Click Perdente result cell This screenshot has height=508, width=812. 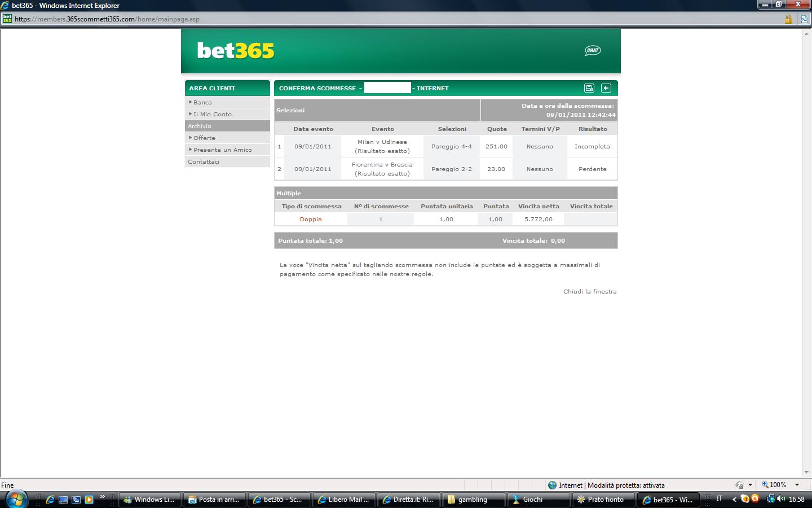click(592, 169)
